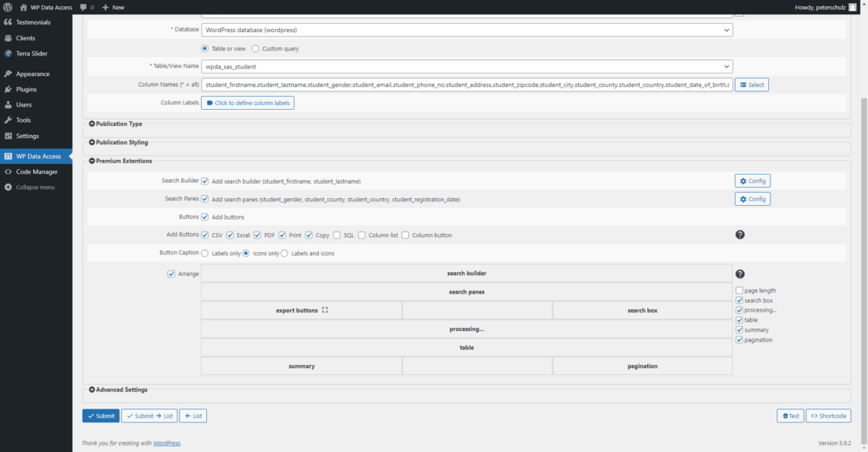Click the Shortcode button
This screenshot has height=452, width=868.
coord(828,415)
